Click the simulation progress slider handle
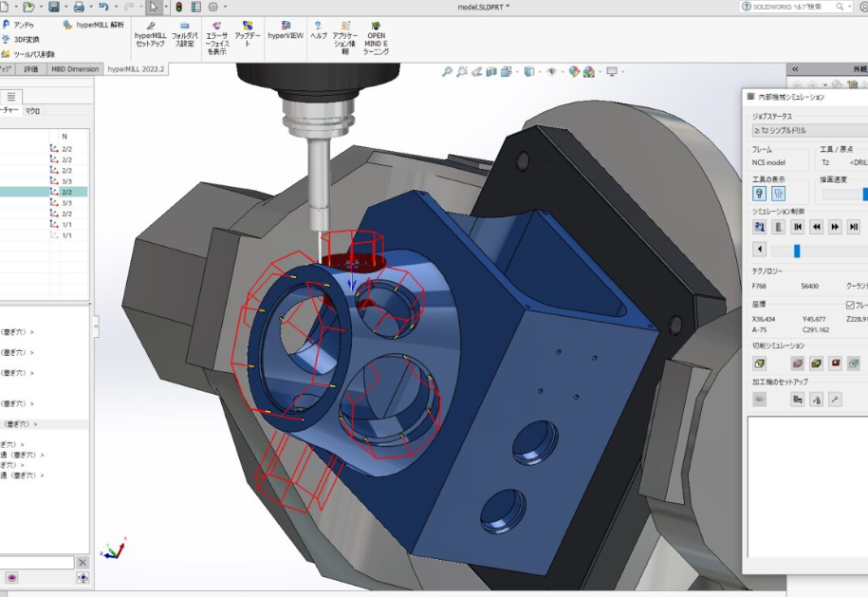The image size is (868, 597). pyautogui.click(x=797, y=251)
